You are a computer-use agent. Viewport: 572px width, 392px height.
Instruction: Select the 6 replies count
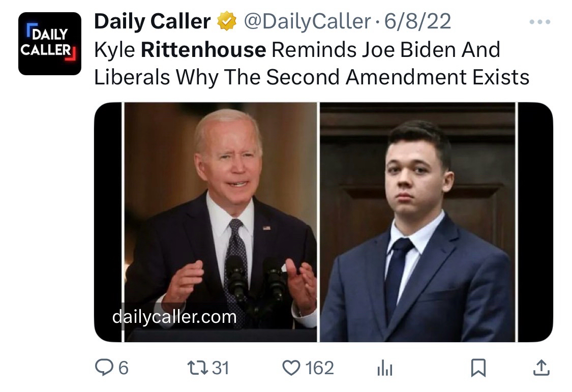pos(124,368)
